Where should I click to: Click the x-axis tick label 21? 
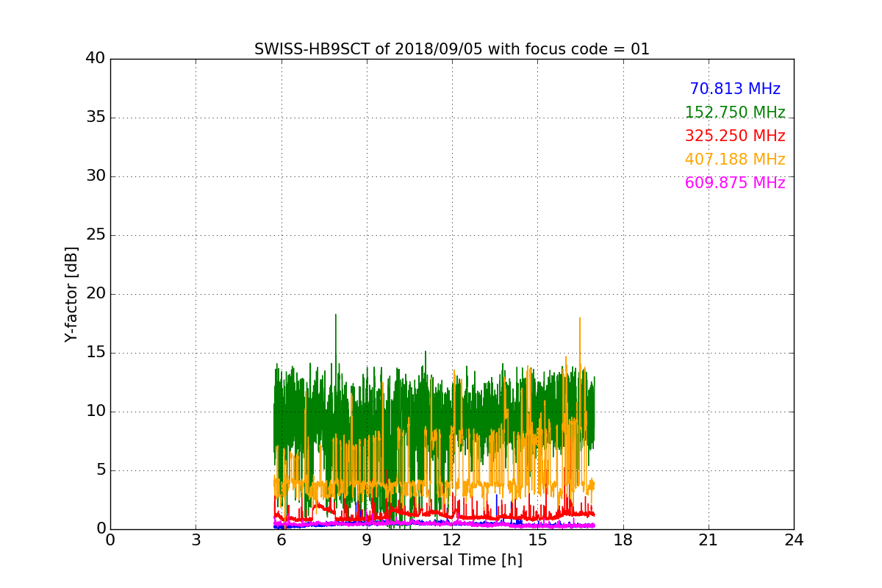click(709, 540)
